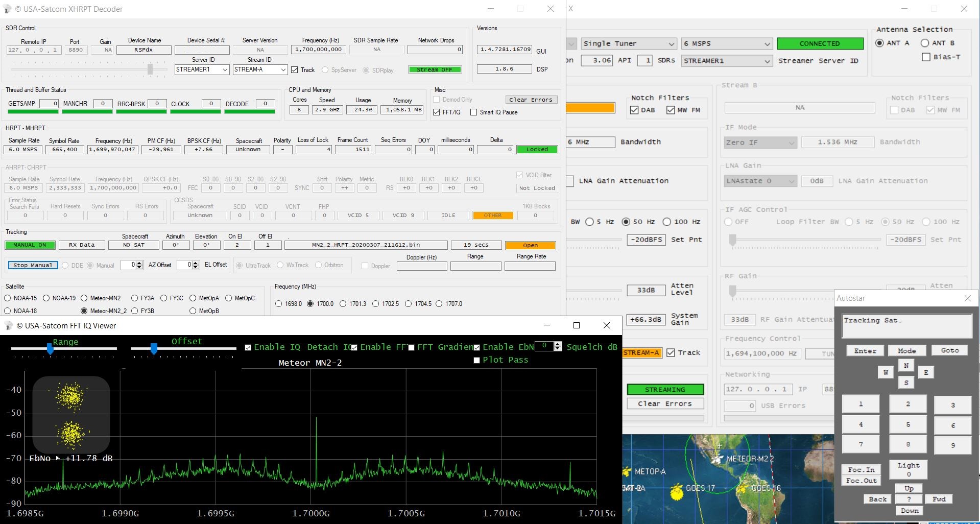Click the CONNECTED status indicator
980x524 pixels.
tap(820, 44)
